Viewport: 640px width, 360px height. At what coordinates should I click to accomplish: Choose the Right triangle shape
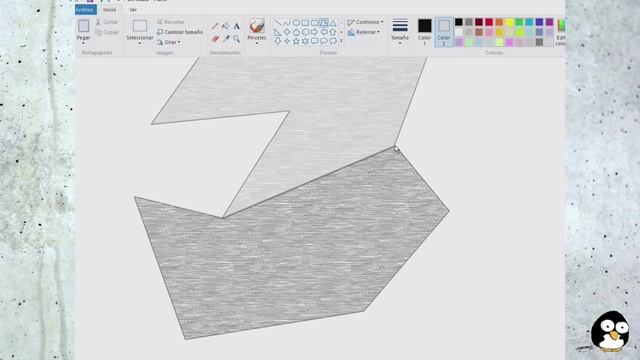[278, 32]
